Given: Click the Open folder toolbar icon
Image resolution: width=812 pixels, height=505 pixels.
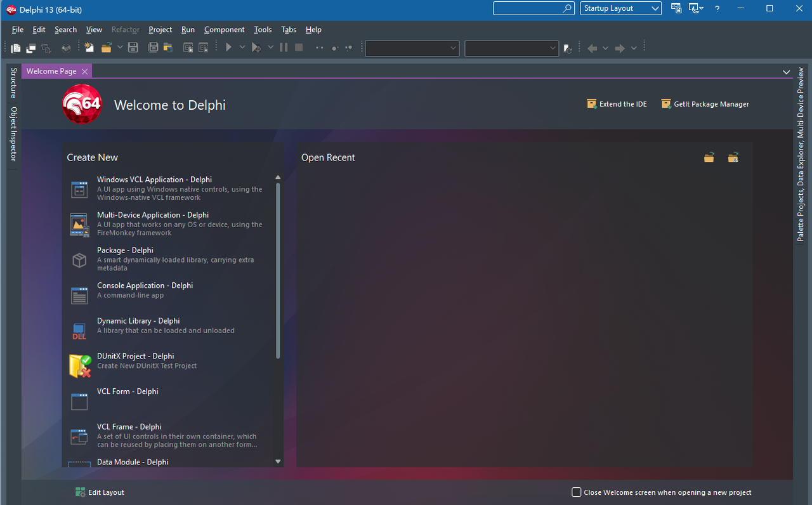Looking at the screenshot, I should pos(106,48).
